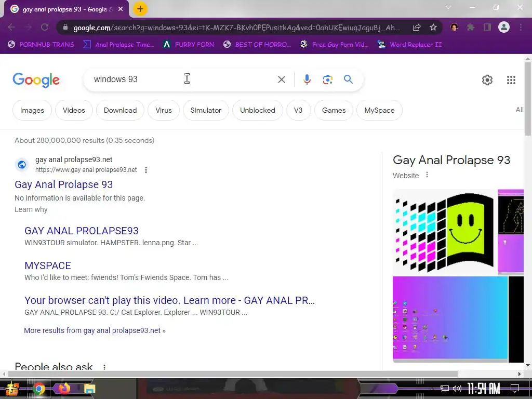Click the 'More results from' link
Viewport: 532px width, 399px height.
tap(95, 330)
